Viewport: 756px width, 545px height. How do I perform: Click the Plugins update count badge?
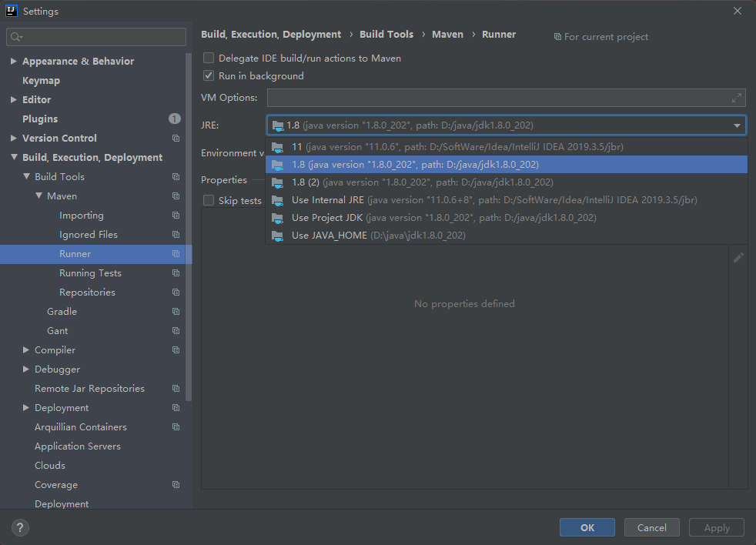pos(175,119)
